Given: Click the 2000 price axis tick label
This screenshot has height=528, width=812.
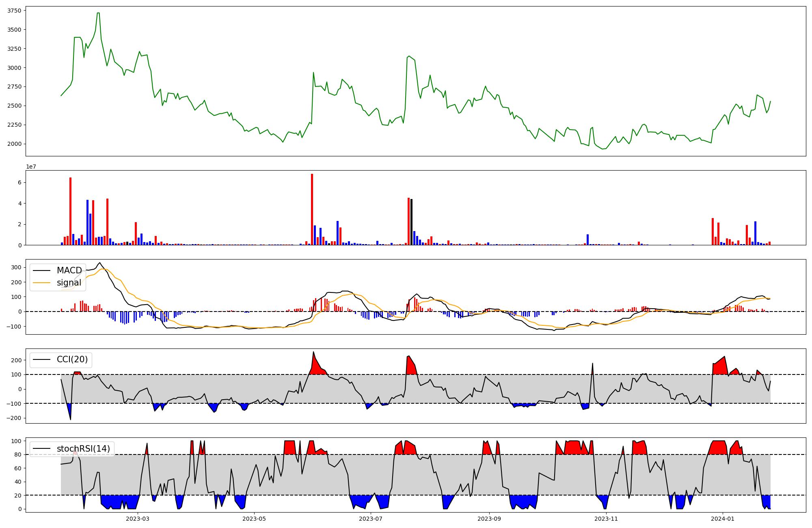Looking at the screenshot, I should (15, 144).
